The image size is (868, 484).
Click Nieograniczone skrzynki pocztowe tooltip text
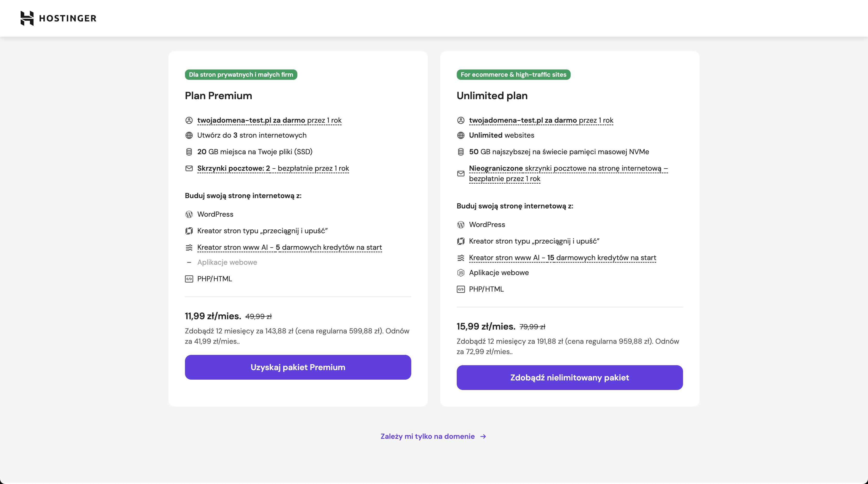[568, 174]
